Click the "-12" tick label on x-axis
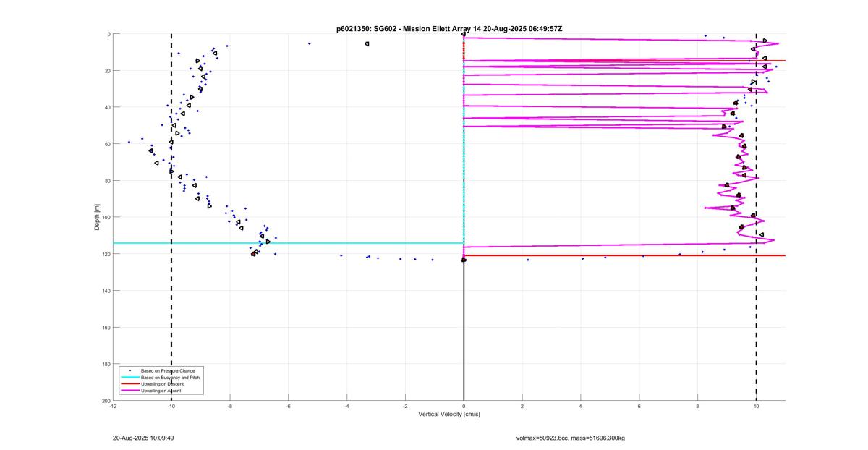868x450 pixels. [x=113, y=407]
